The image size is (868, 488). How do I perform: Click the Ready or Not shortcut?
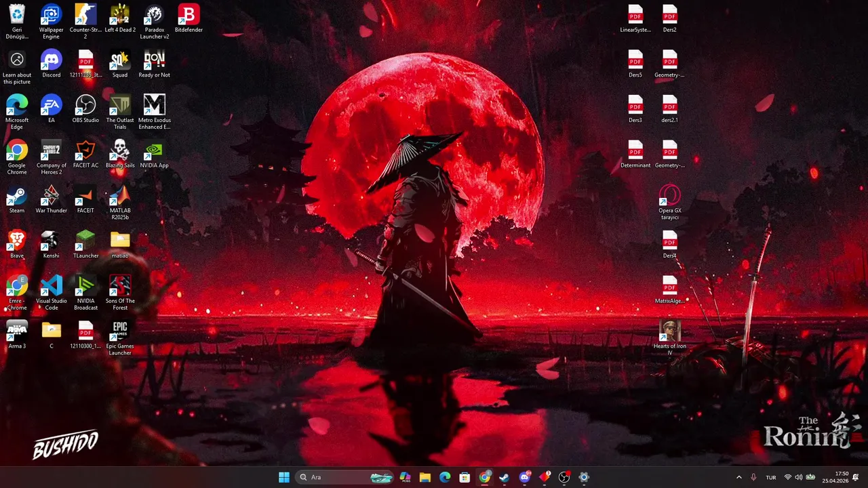pyautogui.click(x=155, y=64)
